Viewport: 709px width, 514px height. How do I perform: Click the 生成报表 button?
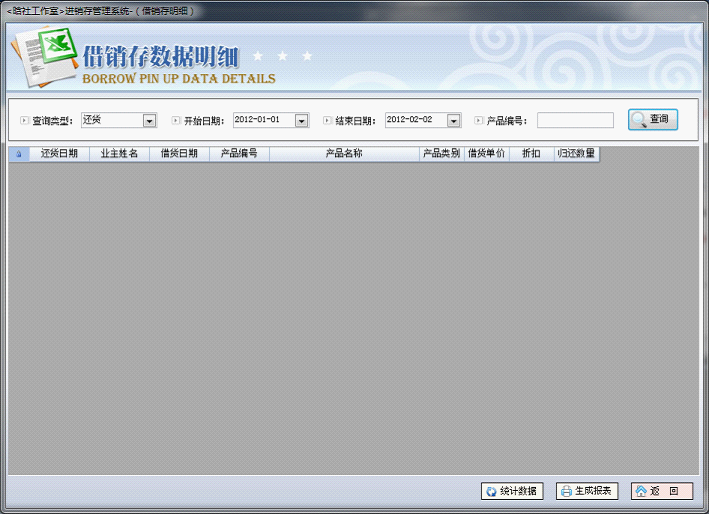coord(587,491)
